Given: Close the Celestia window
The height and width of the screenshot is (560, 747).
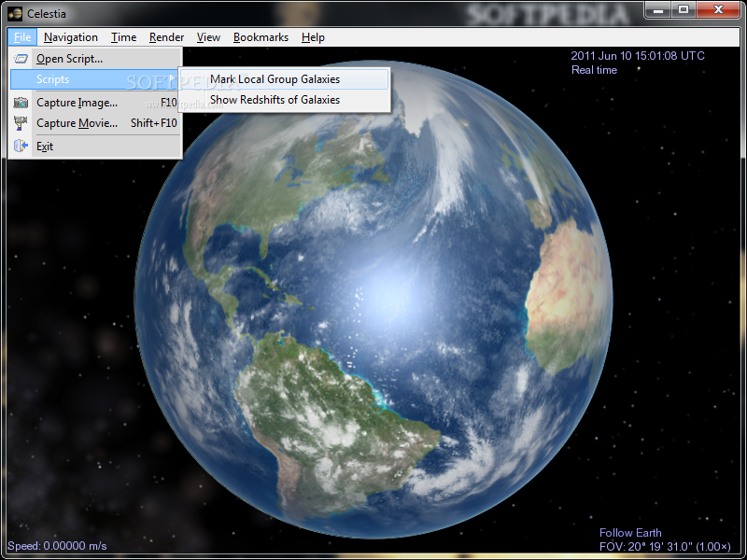Looking at the screenshot, I should [x=718, y=10].
